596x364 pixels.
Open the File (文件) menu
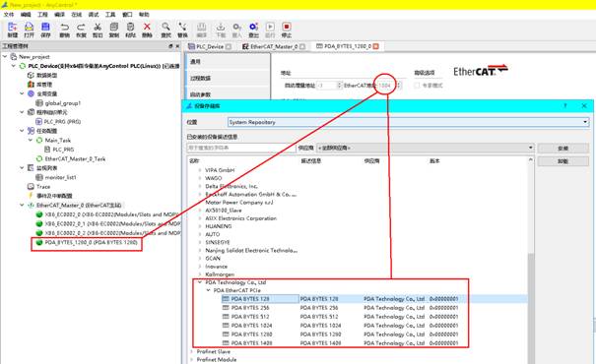pyautogui.click(x=9, y=15)
